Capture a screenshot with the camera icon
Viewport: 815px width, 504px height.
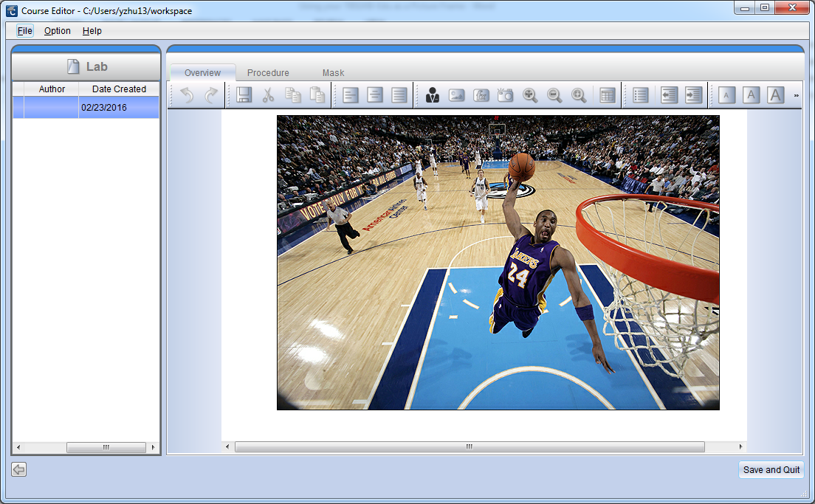click(505, 94)
